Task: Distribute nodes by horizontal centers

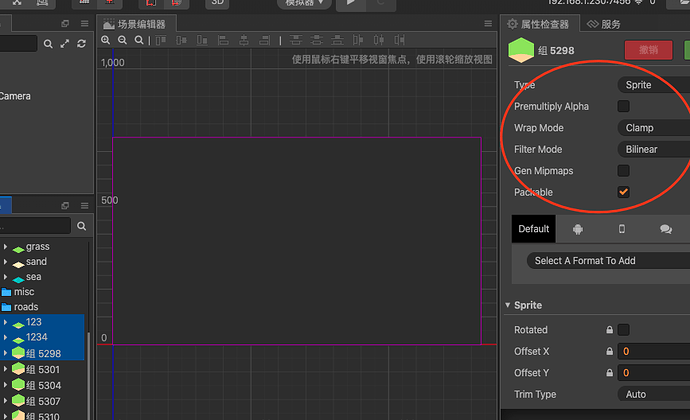Action: pos(378,41)
